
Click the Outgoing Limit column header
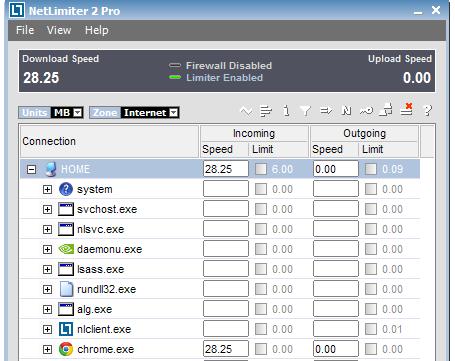[388, 149]
